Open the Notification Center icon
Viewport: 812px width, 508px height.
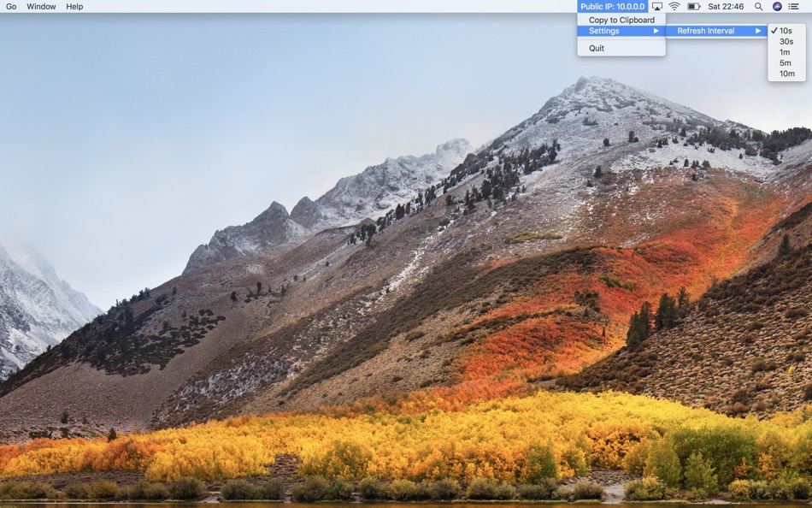click(x=793, y=7)
